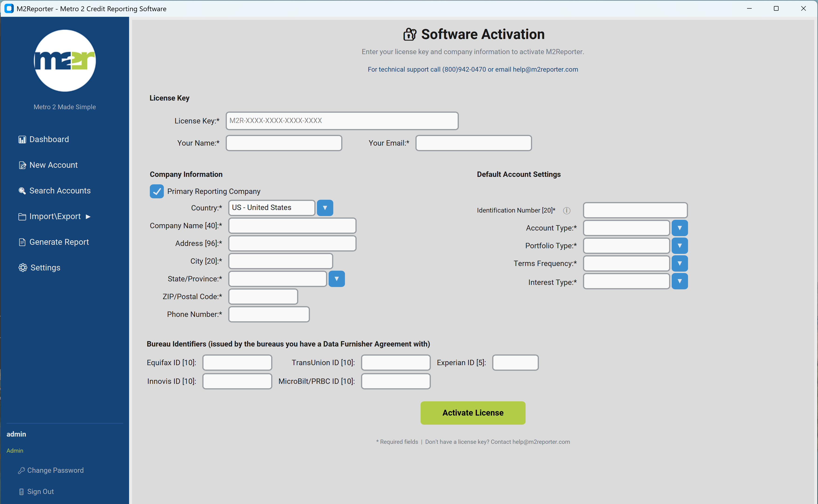Image resolution: width=818 pixels, height=504 pixels.
Task: Close the M2Reporter window
Action: point(803,8)
